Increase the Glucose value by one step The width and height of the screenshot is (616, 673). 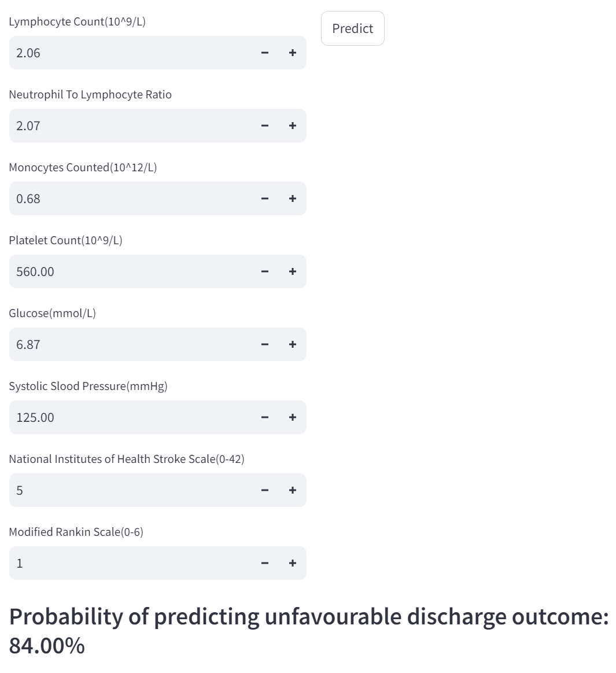click(x=293, y=344)
